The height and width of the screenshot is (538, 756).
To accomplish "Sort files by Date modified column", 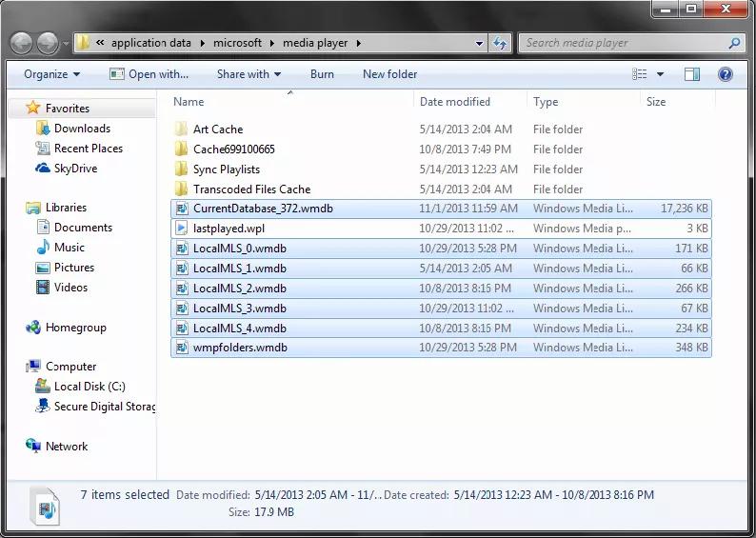I will [455, 102].
